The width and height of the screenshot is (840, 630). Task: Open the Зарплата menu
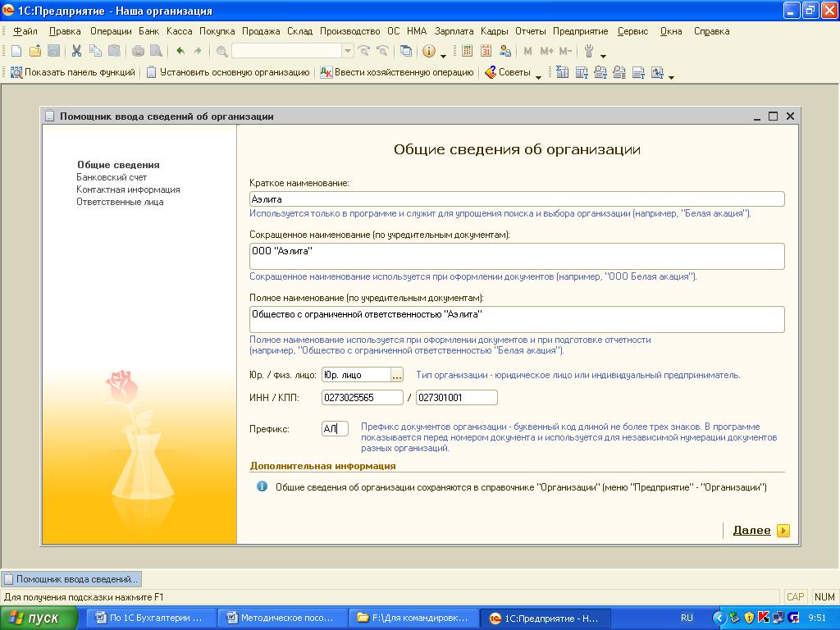[x=454, y=31]
